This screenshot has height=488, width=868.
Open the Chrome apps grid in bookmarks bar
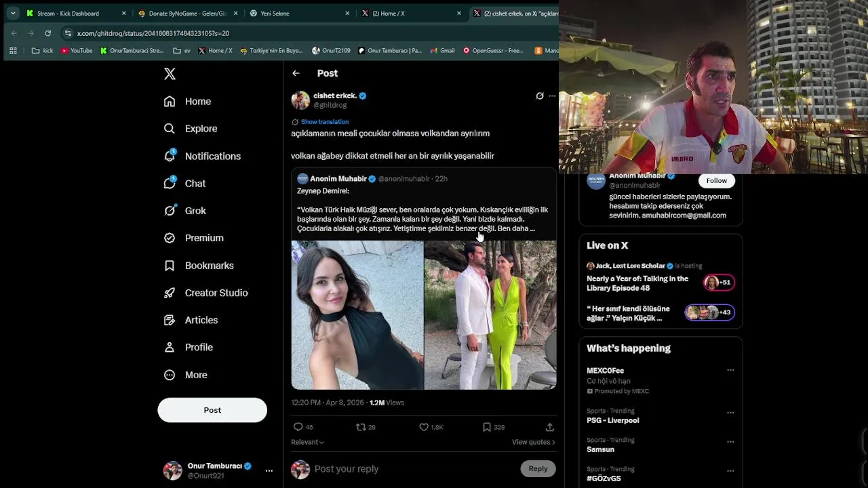13,50
